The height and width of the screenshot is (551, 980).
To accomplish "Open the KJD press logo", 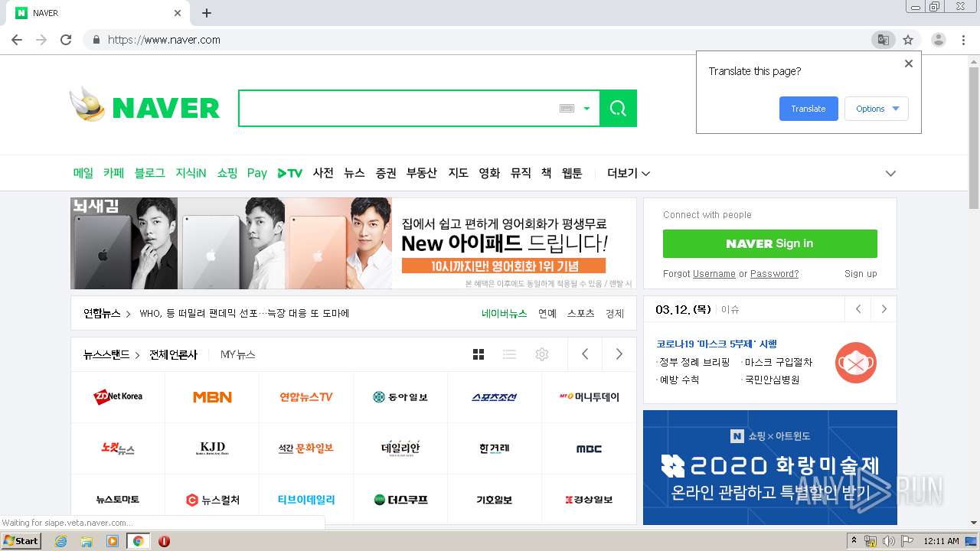I will tap(212, 448).
